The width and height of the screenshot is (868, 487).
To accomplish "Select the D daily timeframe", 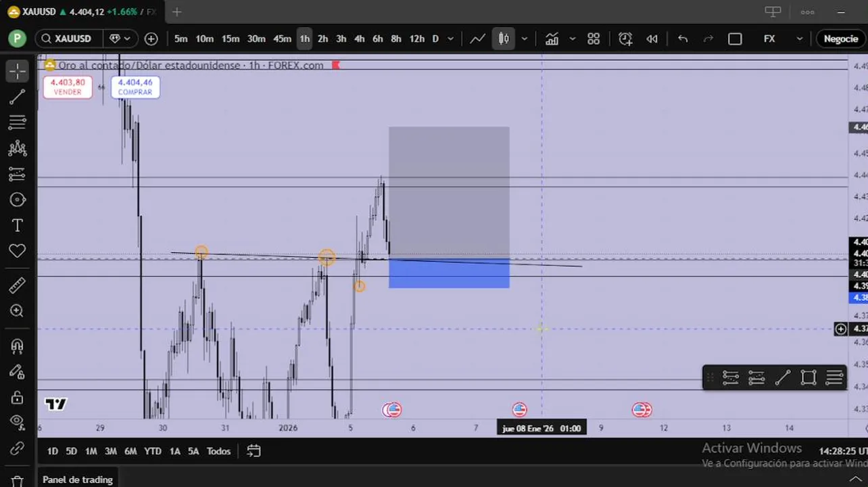I will pyautogui.click(x=435, y=39).
